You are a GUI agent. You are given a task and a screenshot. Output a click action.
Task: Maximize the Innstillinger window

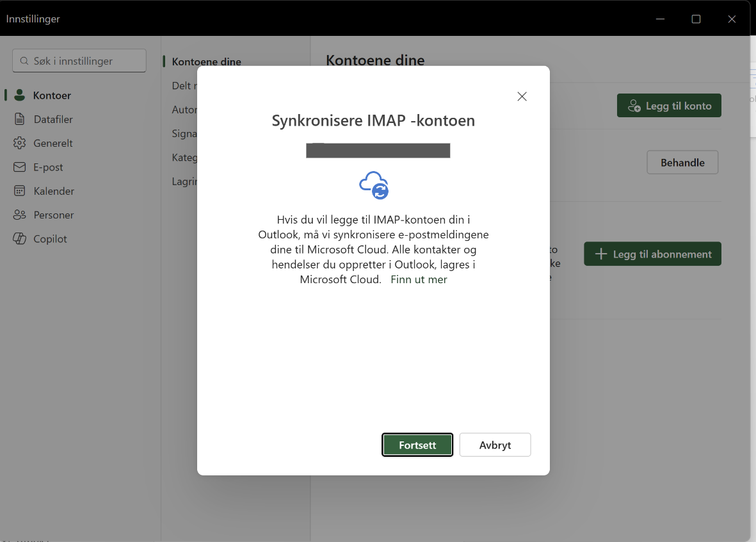point(696,19)
